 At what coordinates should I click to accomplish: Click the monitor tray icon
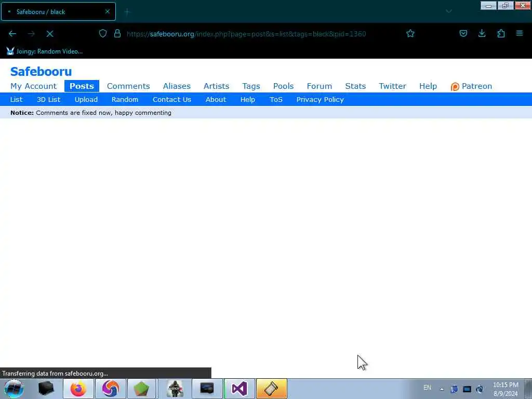click(x=467, y=389)
